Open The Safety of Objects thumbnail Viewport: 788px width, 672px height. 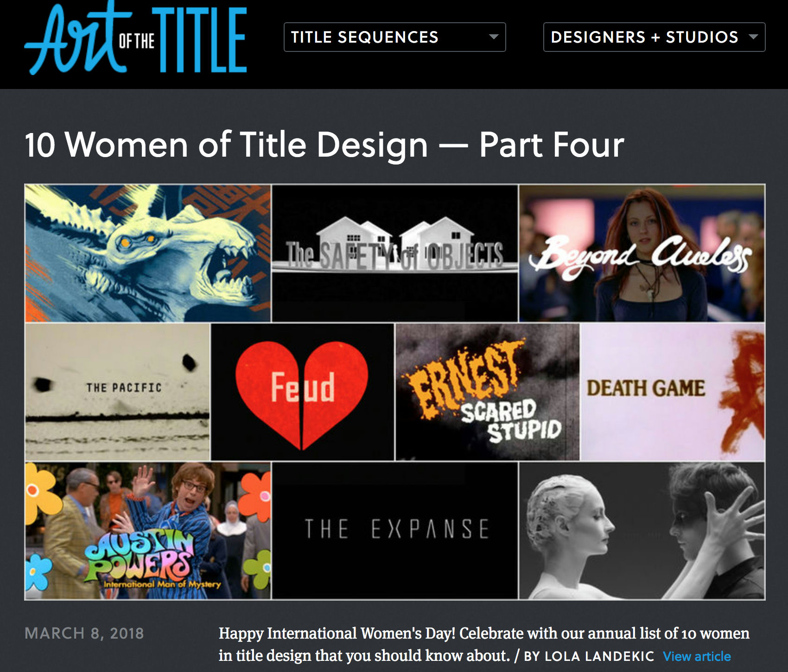[x=395, y=253]
